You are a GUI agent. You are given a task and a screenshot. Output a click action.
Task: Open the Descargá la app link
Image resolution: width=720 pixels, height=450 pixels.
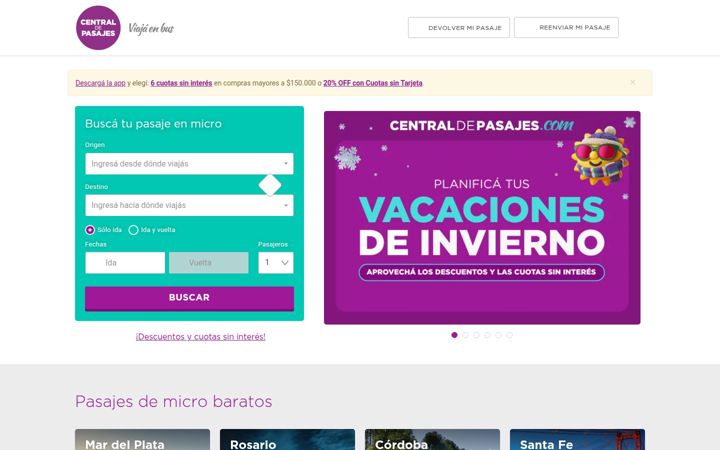100,83
